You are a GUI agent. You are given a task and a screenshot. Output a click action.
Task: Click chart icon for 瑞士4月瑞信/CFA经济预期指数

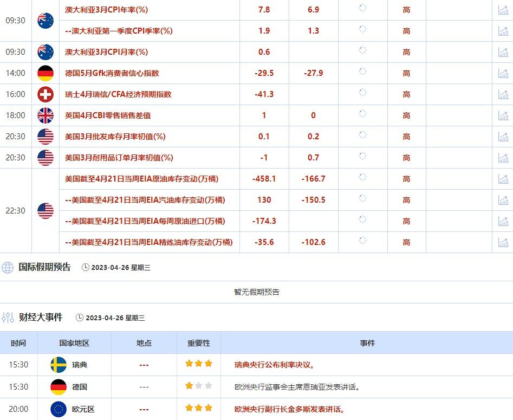coord(503,94)
